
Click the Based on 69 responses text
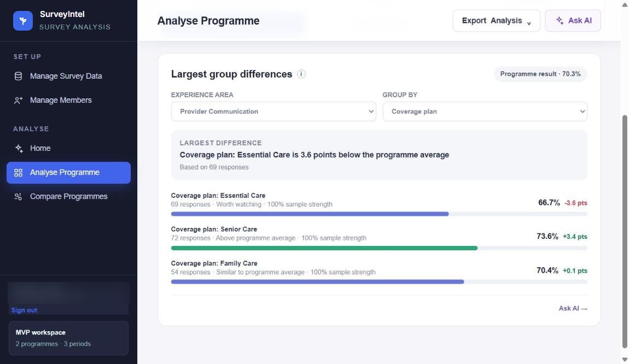[x=214, y=167]
